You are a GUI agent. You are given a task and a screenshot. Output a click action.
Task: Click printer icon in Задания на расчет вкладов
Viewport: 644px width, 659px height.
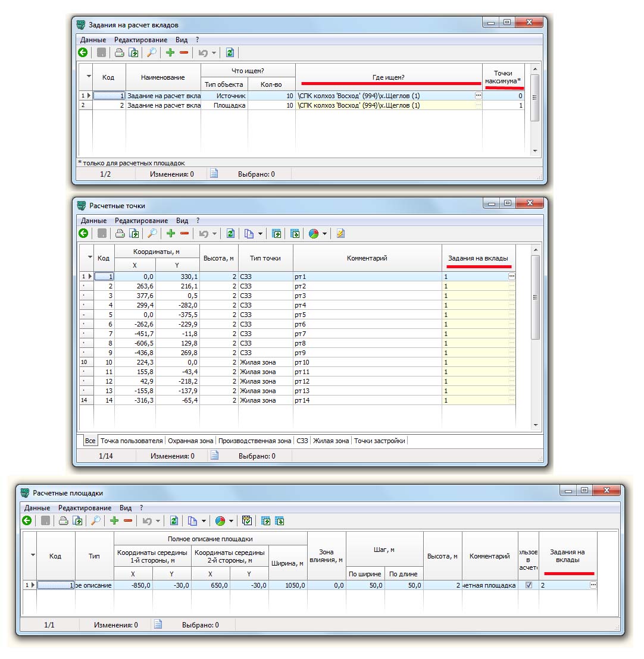coord(119,52)
